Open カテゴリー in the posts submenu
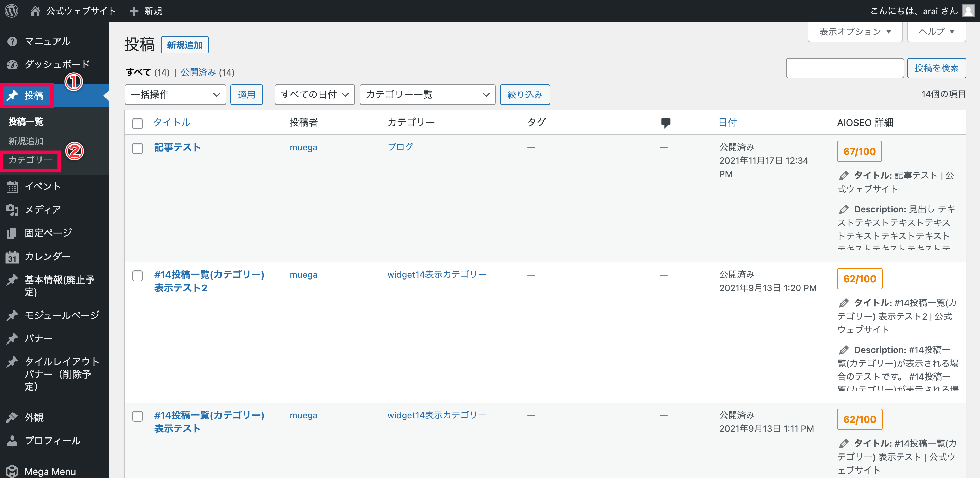980x478 pixels. 30,160
